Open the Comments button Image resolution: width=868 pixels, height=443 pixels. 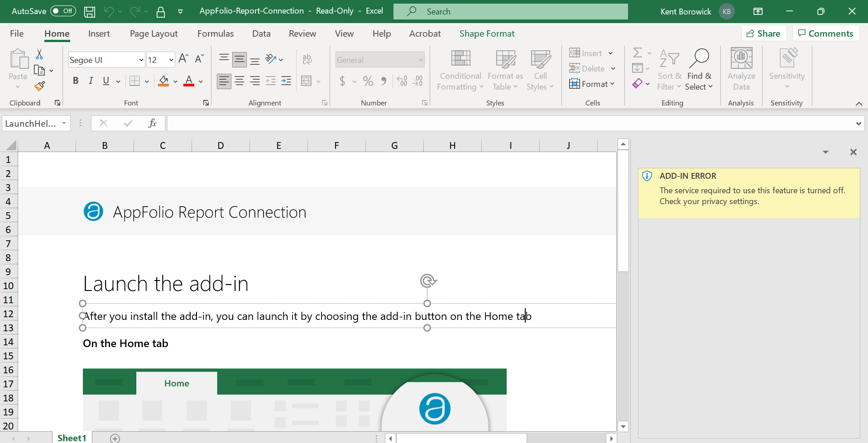coord(825,33)
